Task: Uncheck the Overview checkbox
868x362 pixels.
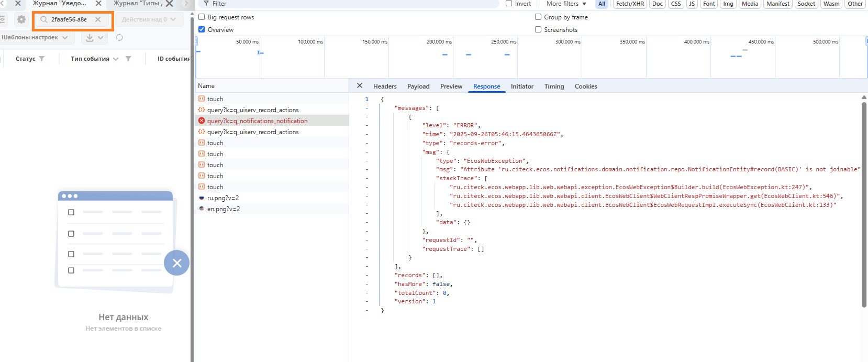Action: [x=202, y=30]
